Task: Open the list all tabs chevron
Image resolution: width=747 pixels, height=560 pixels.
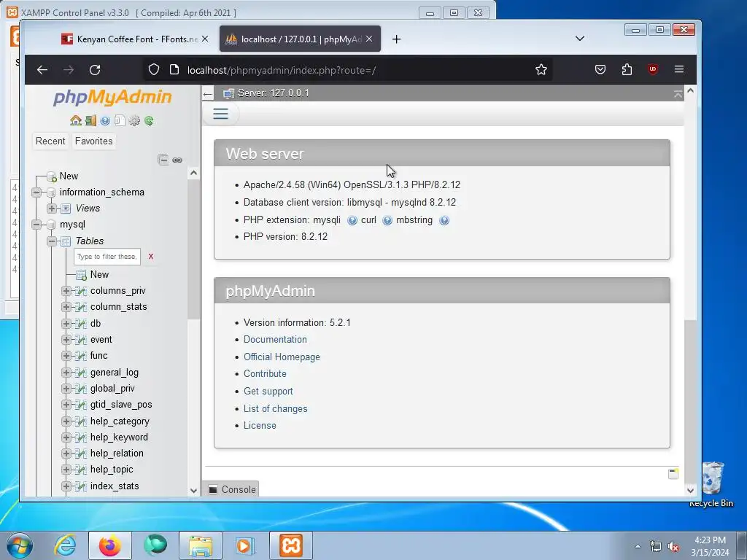Action: point(580,39)
